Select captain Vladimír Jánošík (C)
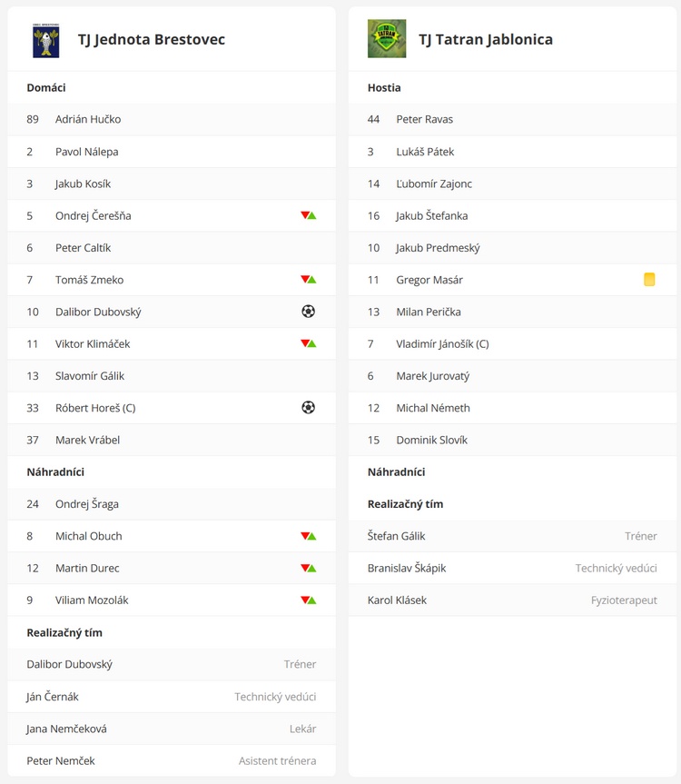Viewport: 681px width, 784px height. [443, 344]
